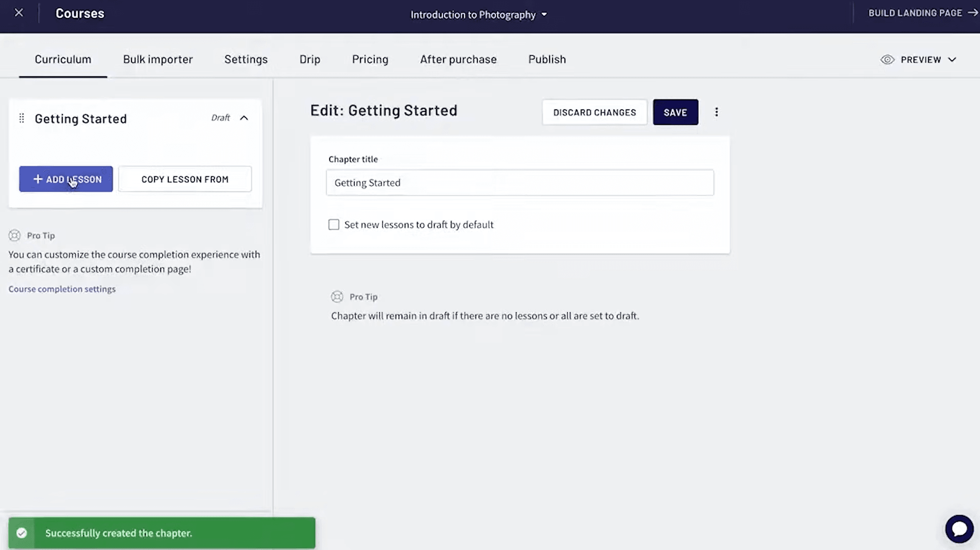The height and width of the screenshot is (550, 980).
Task: Click the drag handle beside Getting Started chapter
Action: point(22,118)
